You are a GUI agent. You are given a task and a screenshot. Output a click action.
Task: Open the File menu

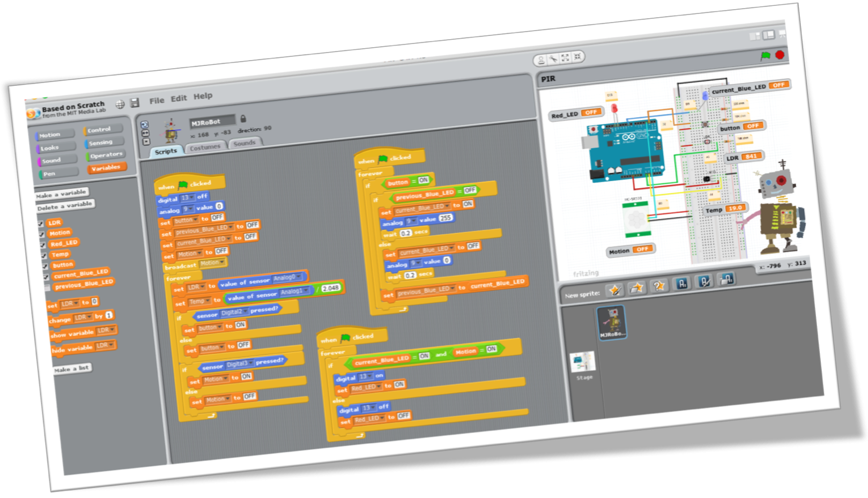157,100
